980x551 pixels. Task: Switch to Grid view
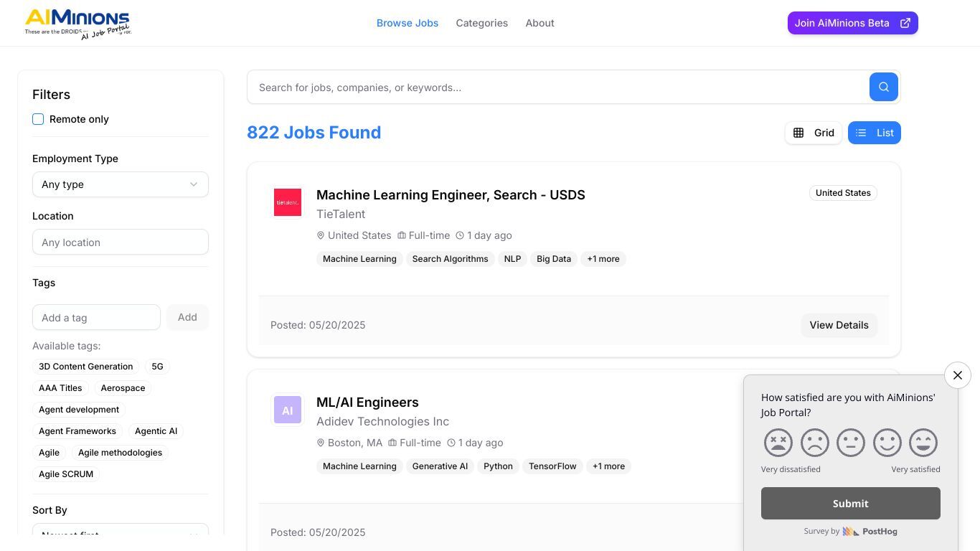pos(814,133)
